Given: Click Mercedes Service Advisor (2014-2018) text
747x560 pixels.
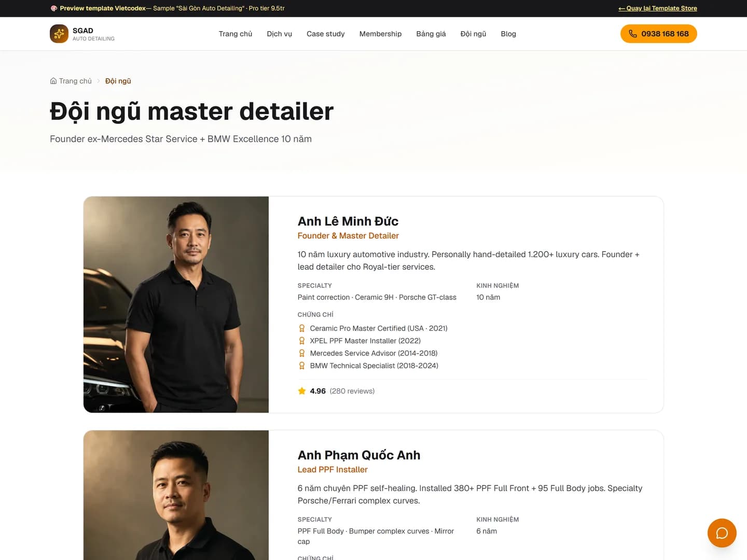Looking at the screenshot, I should pos(374,353).
